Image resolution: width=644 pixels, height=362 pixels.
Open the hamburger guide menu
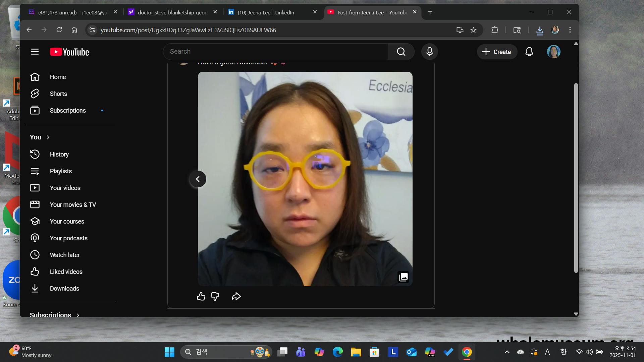35,52
